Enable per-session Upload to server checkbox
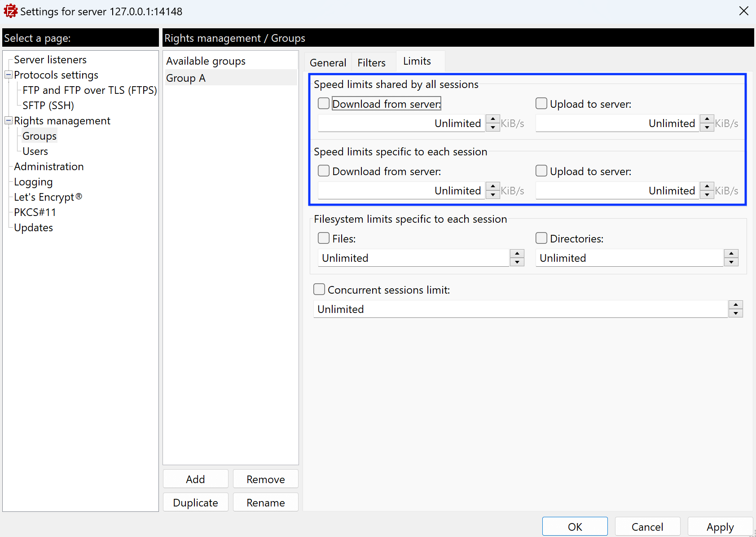 [x=541, y=171]
